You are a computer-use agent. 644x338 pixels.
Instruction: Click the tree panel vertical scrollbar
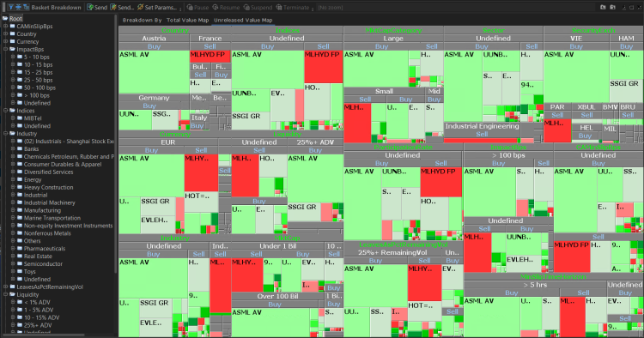(115, 143)
